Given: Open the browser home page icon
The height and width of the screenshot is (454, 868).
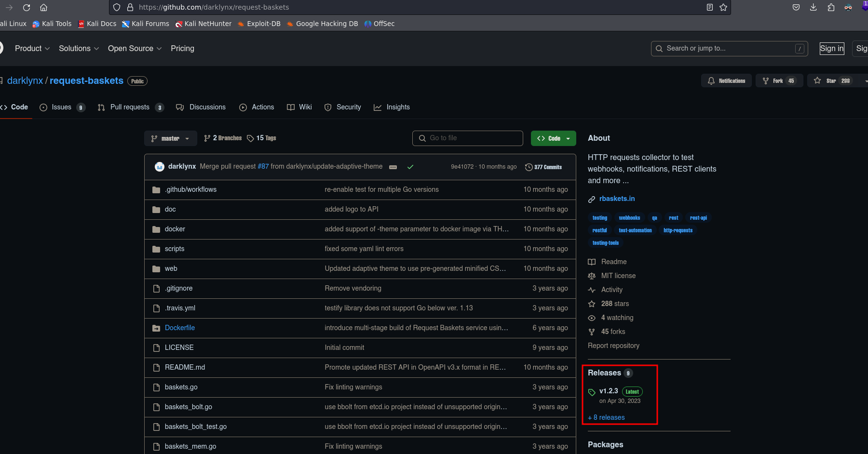Looking at the screenshot, I should (x=43, y=7).
